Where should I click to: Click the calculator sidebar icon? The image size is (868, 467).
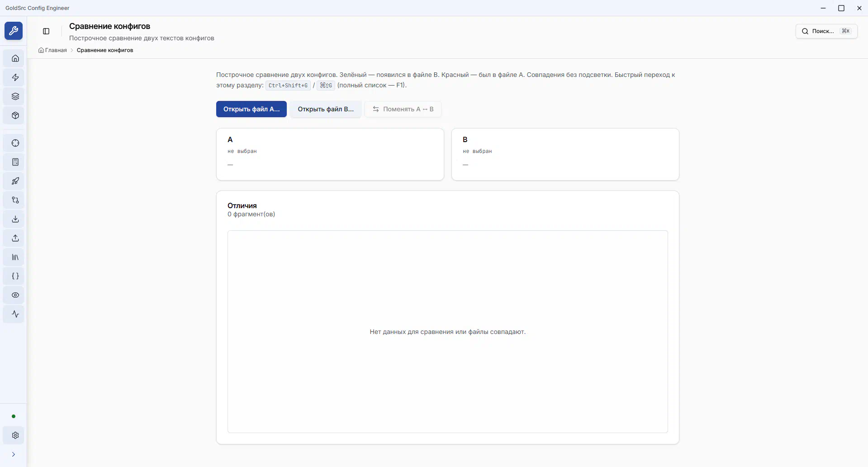tap(15, 162)
